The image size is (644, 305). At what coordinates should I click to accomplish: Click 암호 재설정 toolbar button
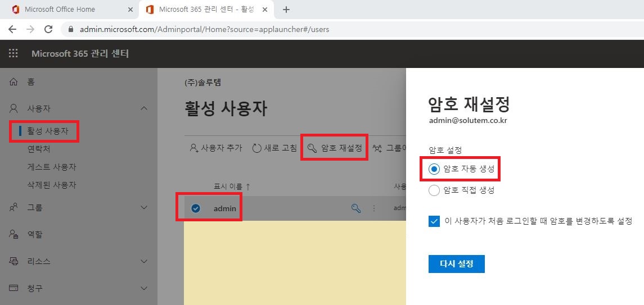click(335, 148)
